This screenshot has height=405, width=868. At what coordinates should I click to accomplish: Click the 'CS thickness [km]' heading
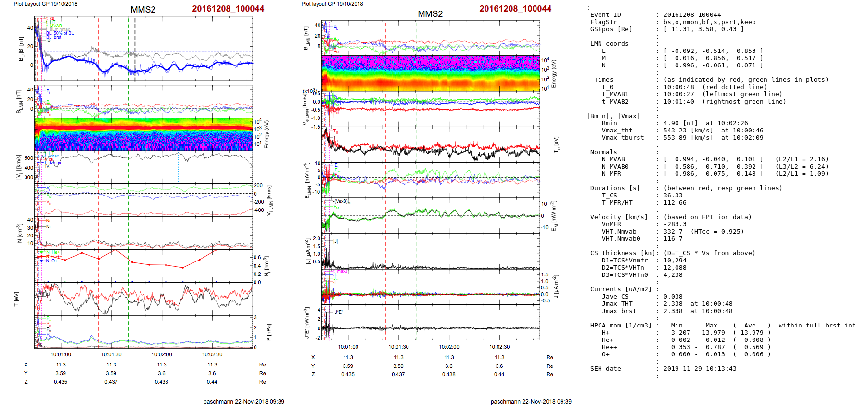coord(623,253)
